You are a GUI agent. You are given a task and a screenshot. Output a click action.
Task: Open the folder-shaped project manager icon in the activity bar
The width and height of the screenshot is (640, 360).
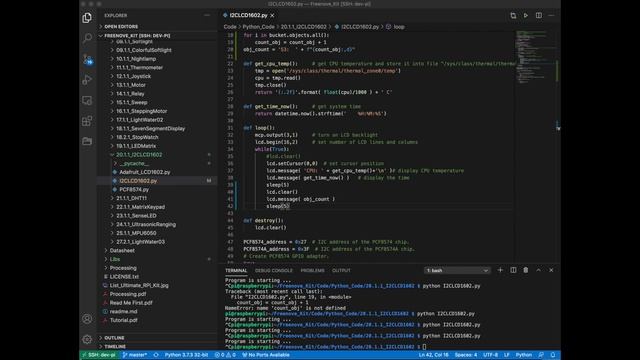coord(87,141)
